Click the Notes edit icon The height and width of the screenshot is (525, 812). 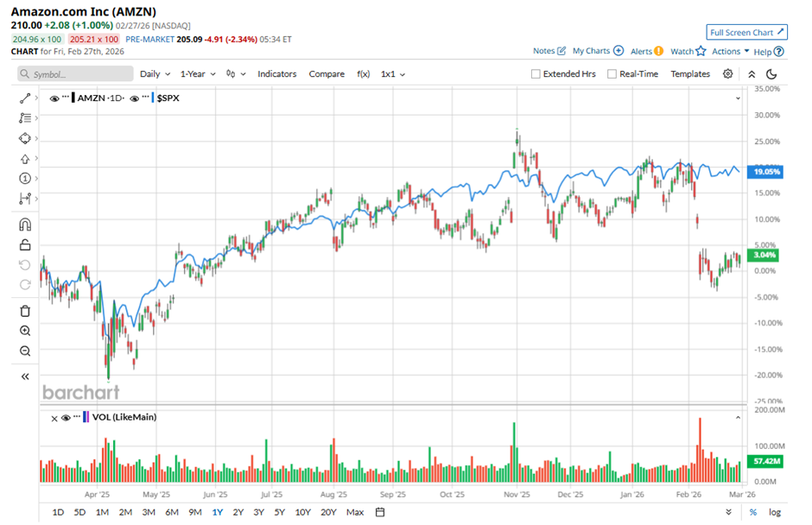561,51
